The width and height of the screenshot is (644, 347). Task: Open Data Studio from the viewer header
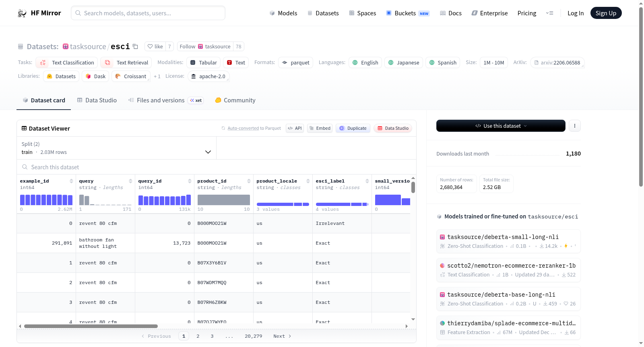point(393,128)
